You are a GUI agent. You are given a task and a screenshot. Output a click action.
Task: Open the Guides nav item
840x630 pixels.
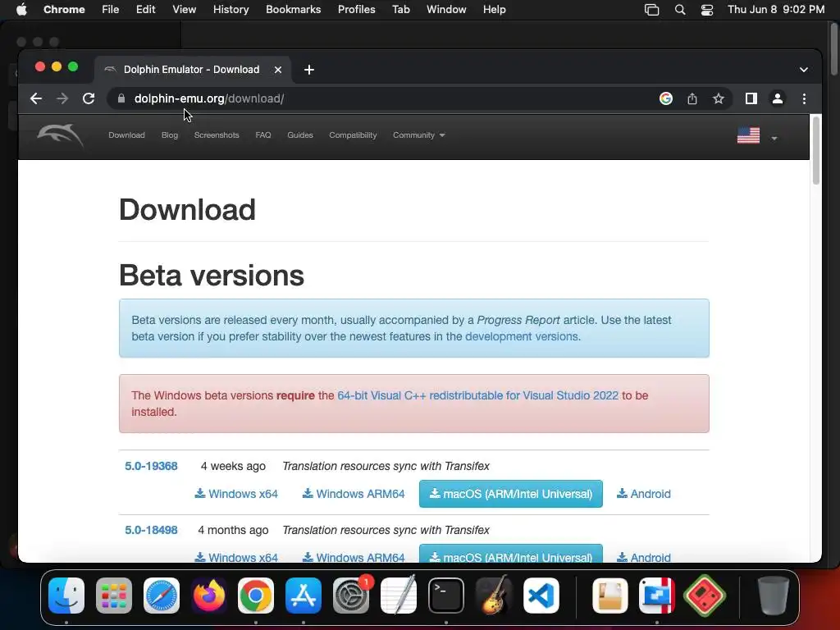click(x=300, y=135)
